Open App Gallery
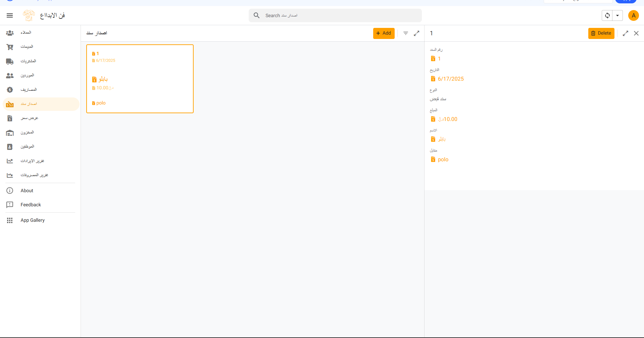Screen dimensions: 644x338 tap(33, 220)
